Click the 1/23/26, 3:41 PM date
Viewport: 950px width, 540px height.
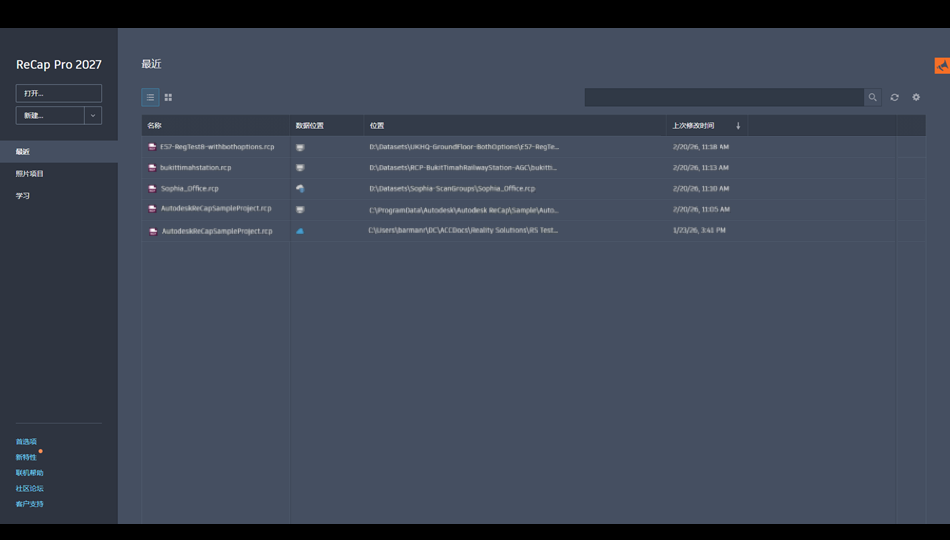point(699,230)
